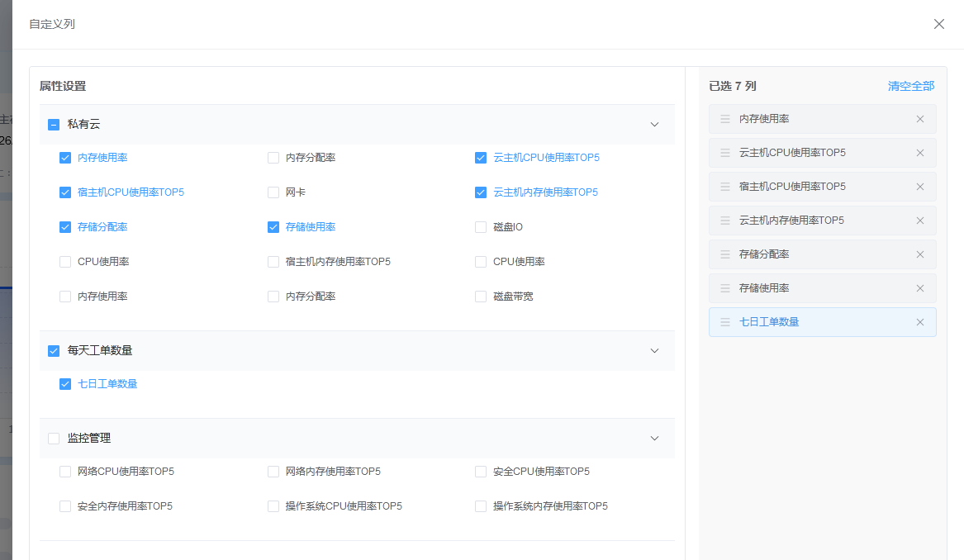
Task: Select 宿主机CPU使用率TOP5 label in selected list
Action: coord(792,187)
